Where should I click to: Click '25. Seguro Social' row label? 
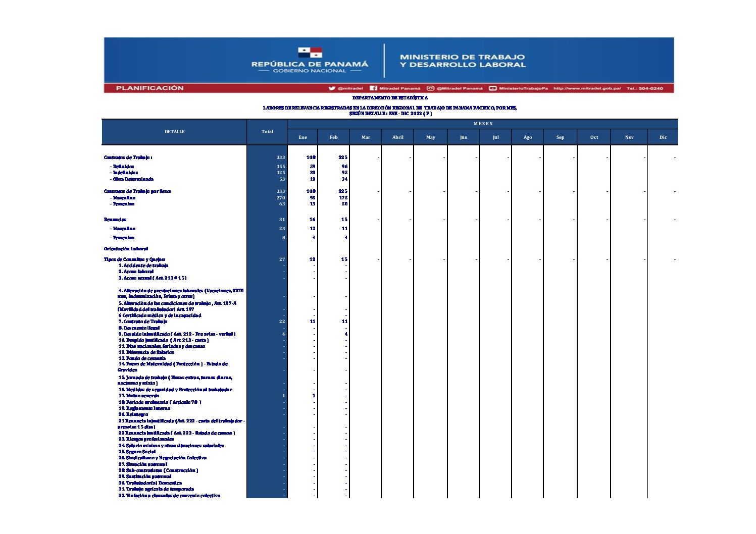137,452
